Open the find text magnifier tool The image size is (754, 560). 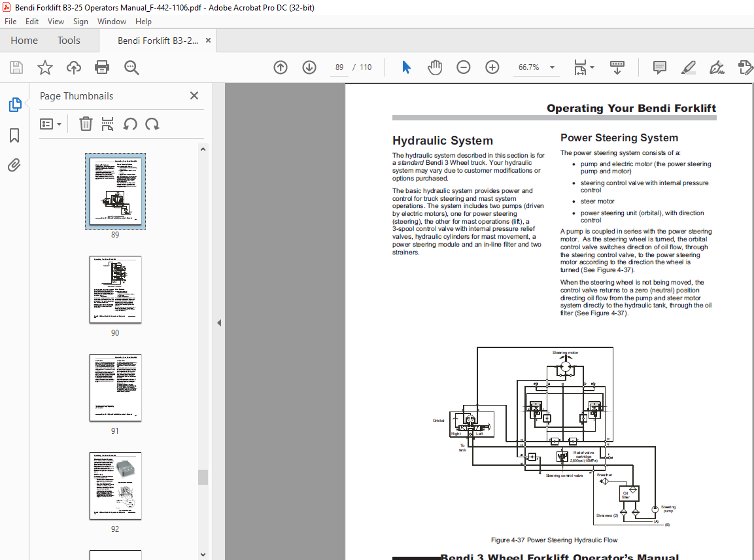tap(131, 67)
